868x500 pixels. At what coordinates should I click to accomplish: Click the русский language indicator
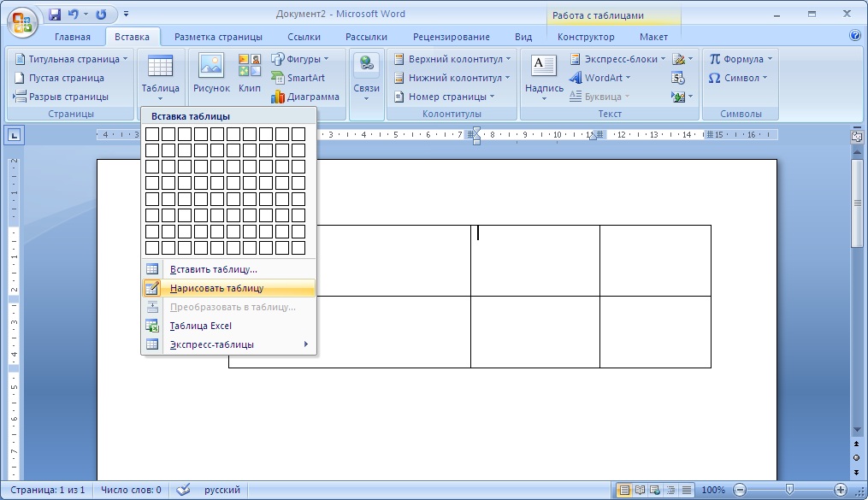[222, 490]
